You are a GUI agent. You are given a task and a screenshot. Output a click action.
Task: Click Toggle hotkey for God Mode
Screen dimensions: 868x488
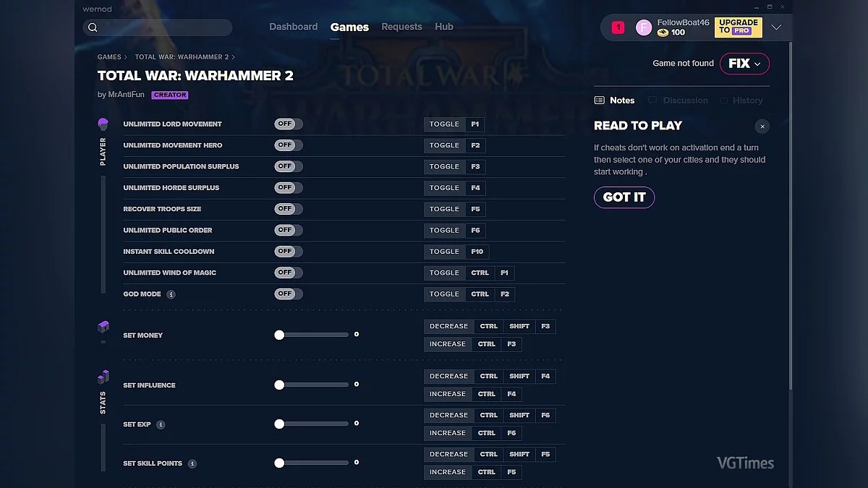pyautogui.click(x=444, y=294)
